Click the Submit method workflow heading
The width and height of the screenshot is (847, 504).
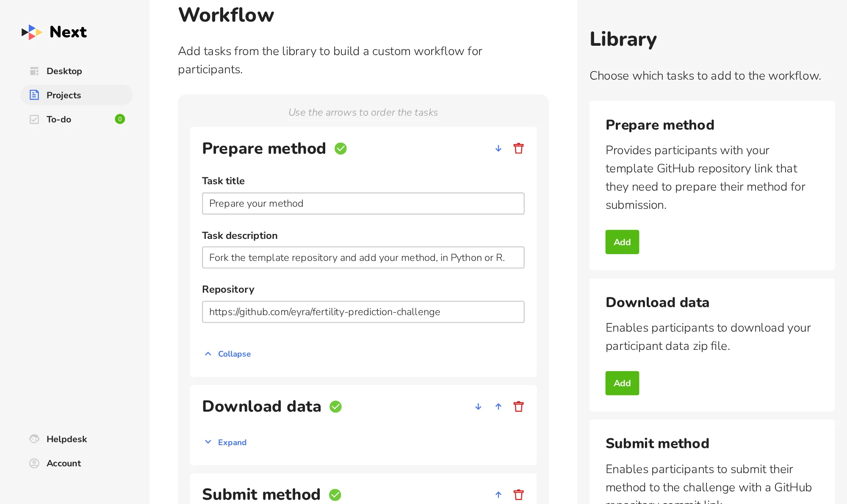pos(261,495)
